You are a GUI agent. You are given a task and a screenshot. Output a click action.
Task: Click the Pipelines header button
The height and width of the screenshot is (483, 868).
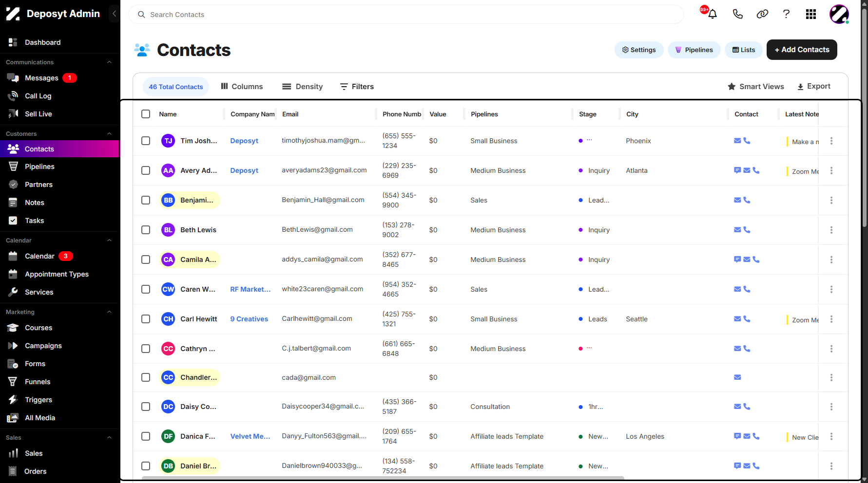coord(694,50)
